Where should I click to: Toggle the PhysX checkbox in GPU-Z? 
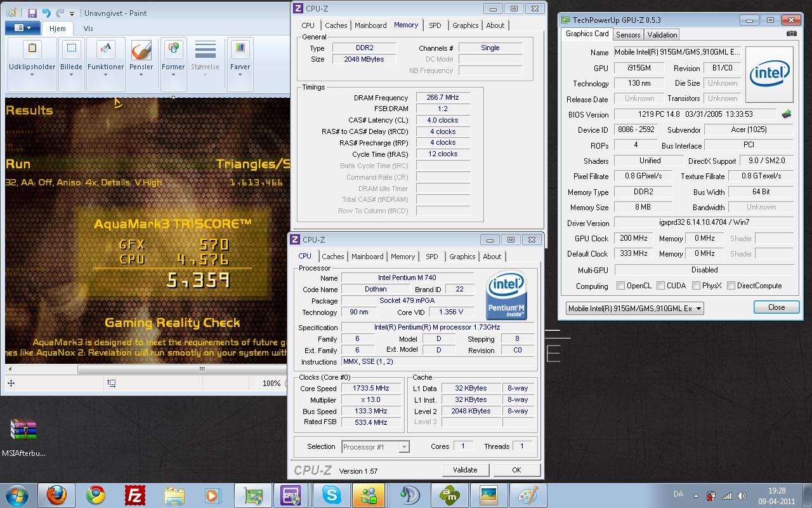(x=696, y=286)
